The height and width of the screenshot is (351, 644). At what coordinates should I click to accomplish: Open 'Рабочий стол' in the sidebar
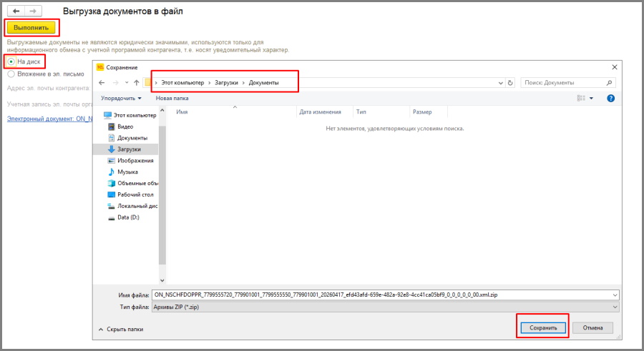[x=135, y=194]
